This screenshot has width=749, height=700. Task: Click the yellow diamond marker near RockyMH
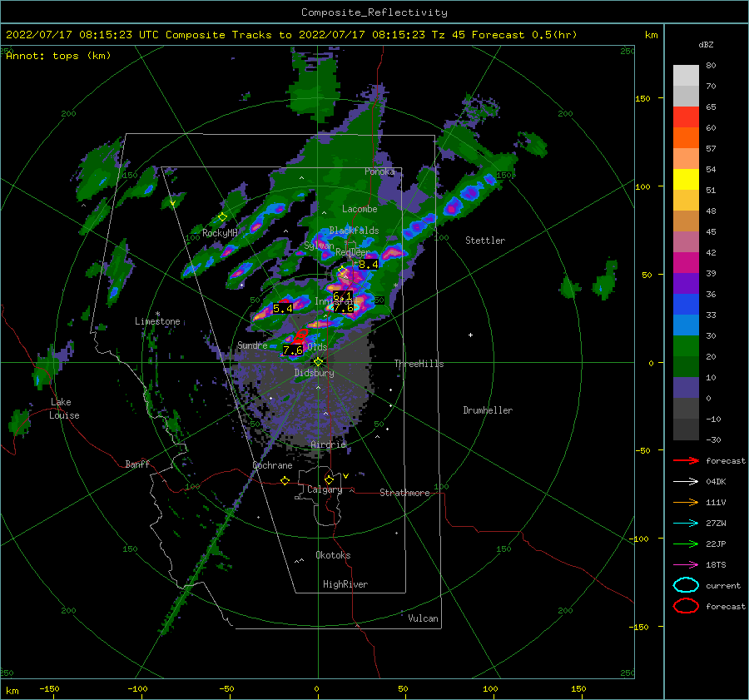click(222, 217)
